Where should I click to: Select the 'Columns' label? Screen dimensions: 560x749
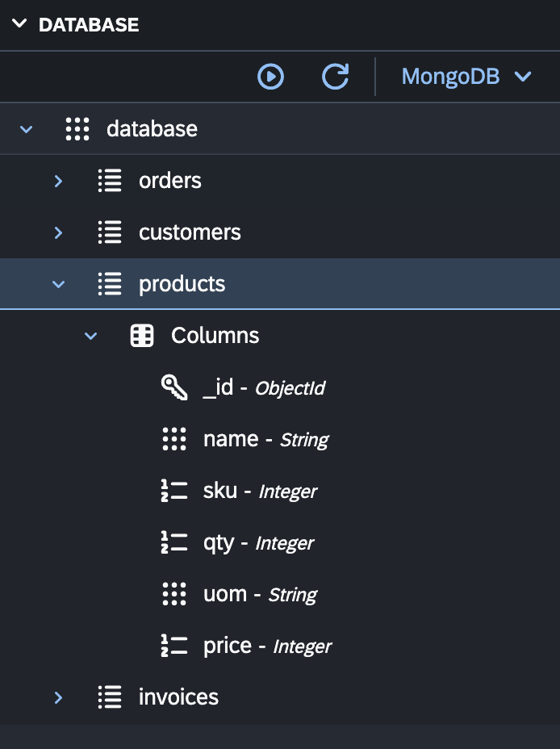pos(215,335)
